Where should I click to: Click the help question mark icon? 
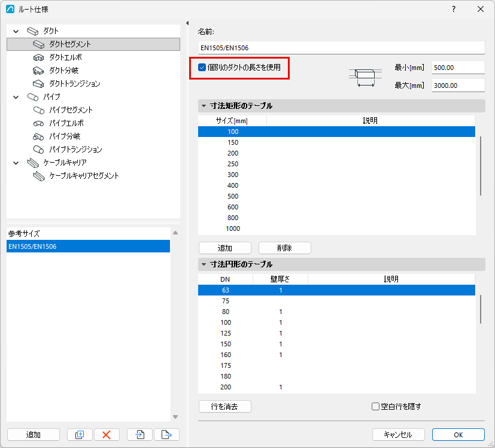click(454, 9)
